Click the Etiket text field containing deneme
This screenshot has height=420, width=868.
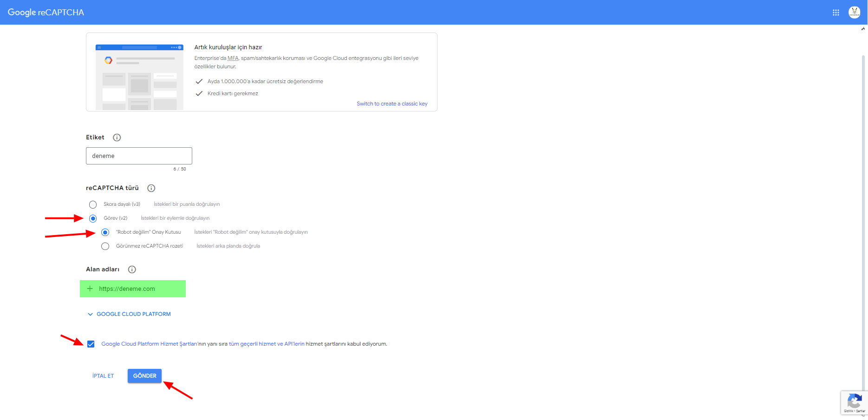(x=139, y=156)
